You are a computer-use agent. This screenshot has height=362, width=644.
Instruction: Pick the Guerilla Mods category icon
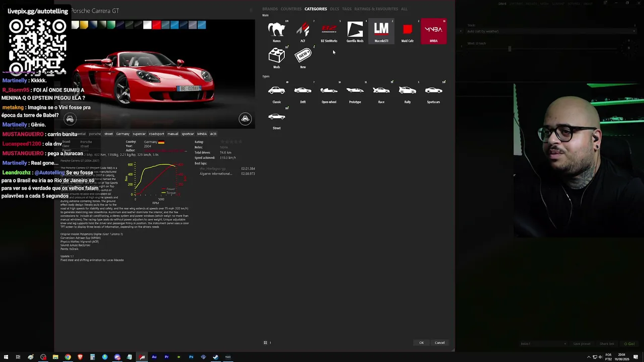[355, 32]
